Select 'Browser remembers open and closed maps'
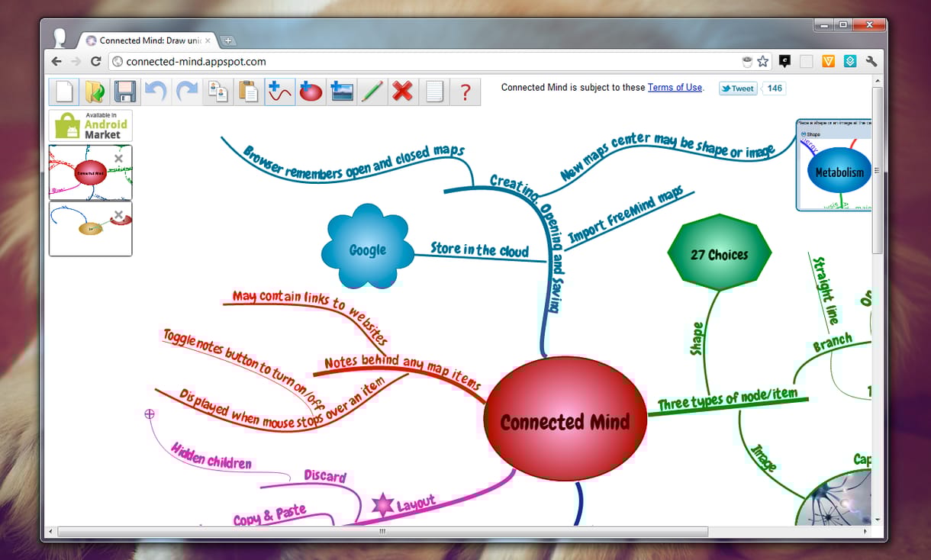 pos(354,163)
